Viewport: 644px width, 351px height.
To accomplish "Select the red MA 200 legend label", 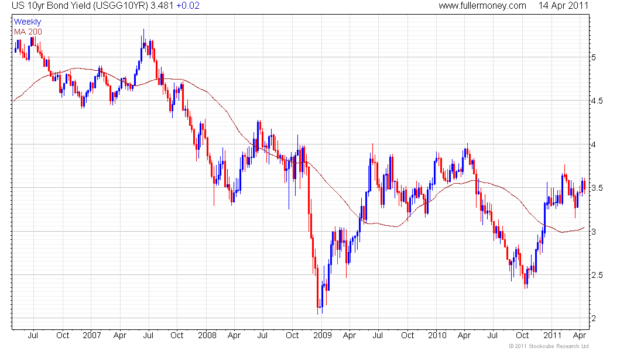I will [28, 32].
